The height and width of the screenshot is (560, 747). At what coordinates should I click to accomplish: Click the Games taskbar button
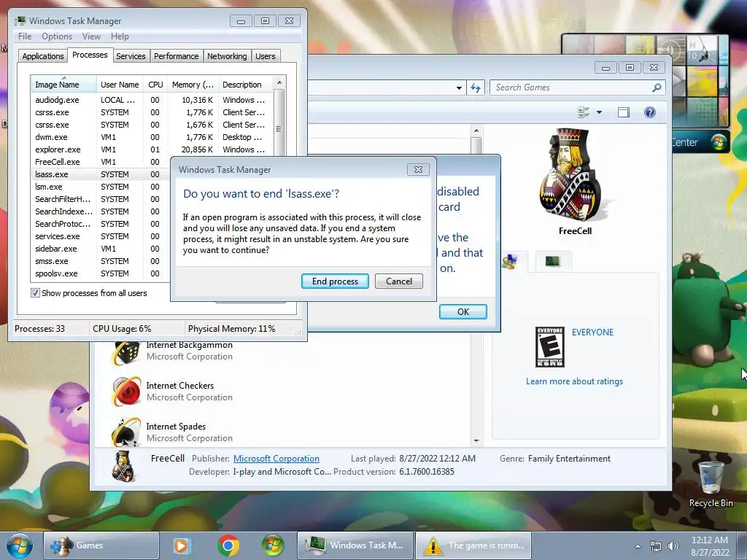(x=101, y=545)
